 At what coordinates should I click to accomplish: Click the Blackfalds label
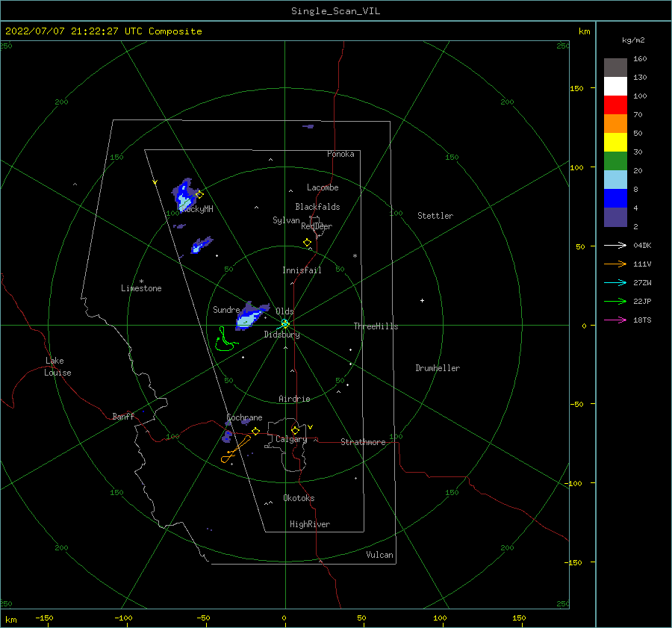pyautogui.click(x=317, y=207)
